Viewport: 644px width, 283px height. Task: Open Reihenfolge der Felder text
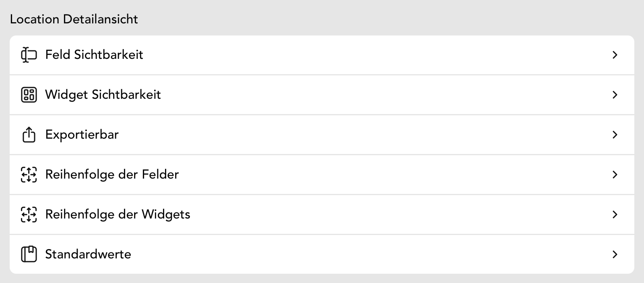tap(112, 175)
